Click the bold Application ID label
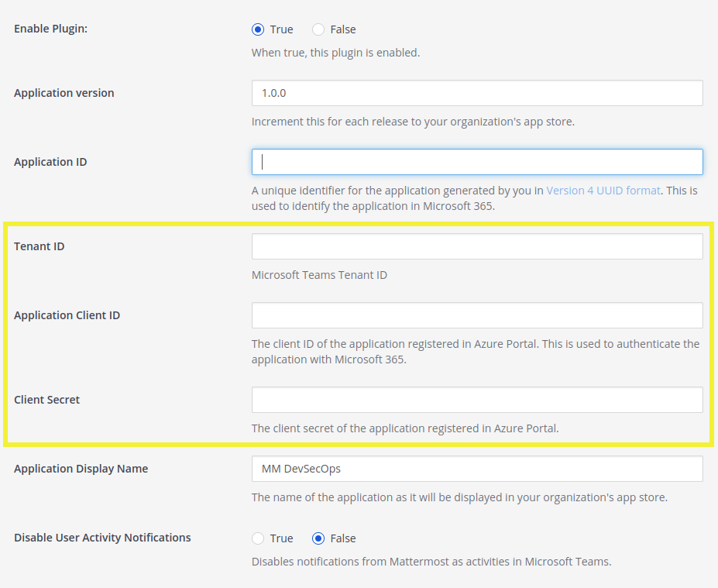Screen dimensions: 718x588 click(50, 162)
